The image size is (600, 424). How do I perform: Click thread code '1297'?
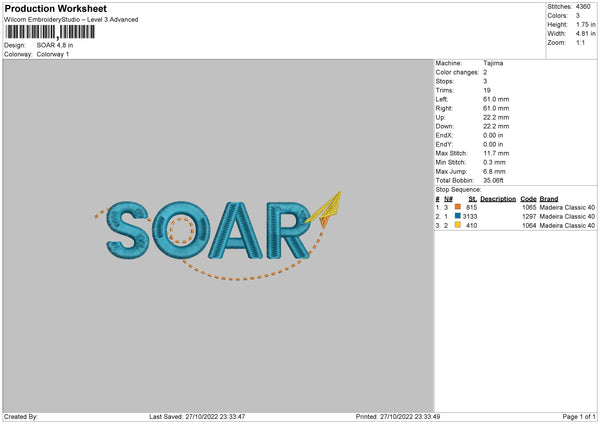pyautogui.click(x=529, y=217)
